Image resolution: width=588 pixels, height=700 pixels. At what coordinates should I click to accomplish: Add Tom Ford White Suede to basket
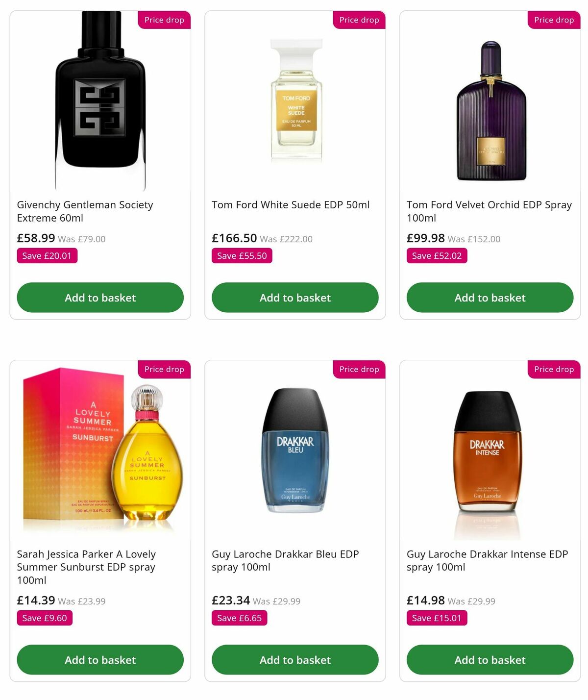294,298
